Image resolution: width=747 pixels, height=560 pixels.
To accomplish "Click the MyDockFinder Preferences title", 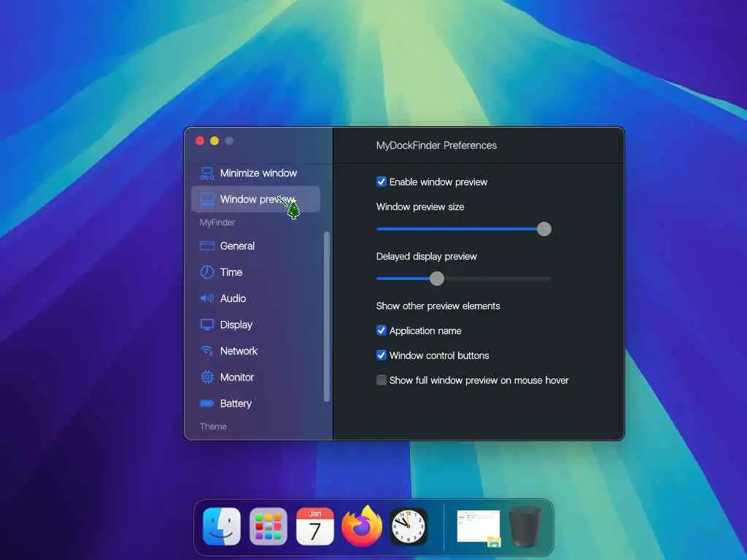I will pyautogui.click(x=436, y=145).
